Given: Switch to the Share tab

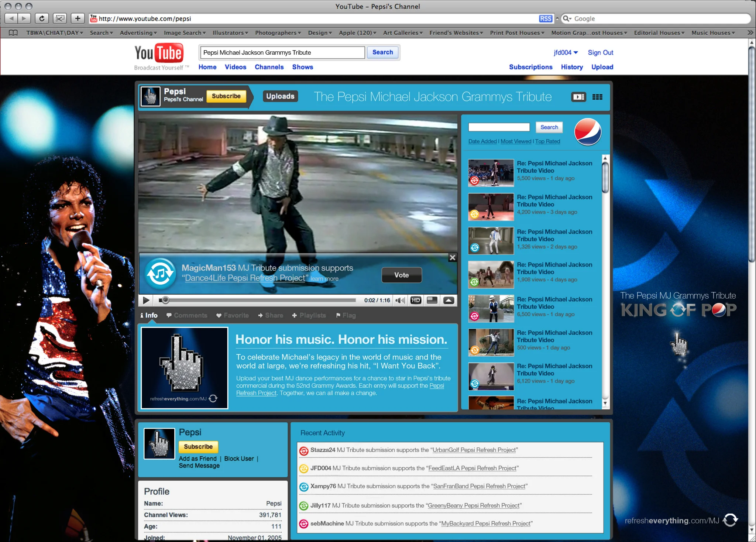Looking at the screenshot, I should click(271, 316).
